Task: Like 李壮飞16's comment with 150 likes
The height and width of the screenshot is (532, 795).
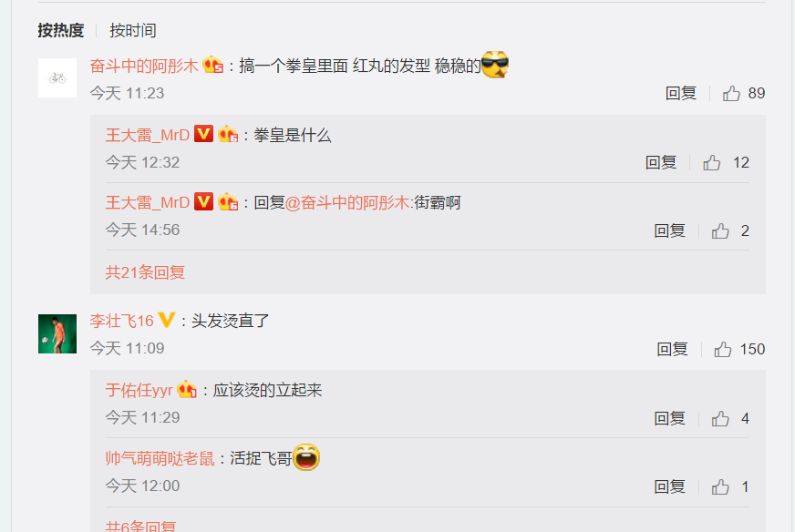Action: pyautogui.click(x=722, y=349)
